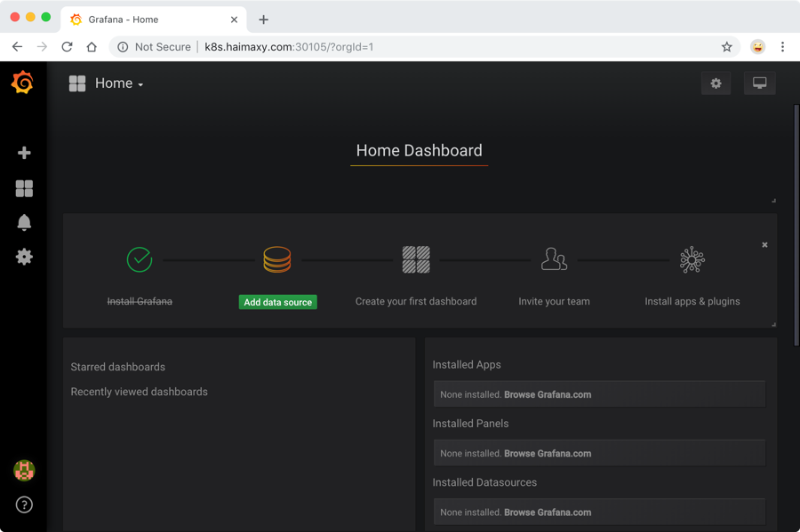Viewport: 800px width, 532px height.
Task: Browse Grafana.com under Installed Datasources
Action: (x=548, y=512)
